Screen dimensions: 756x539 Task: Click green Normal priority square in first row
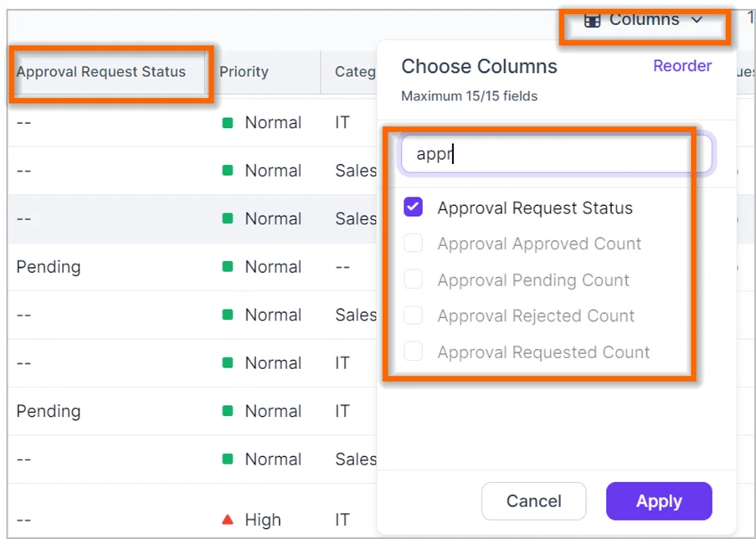tap(227, 123)
